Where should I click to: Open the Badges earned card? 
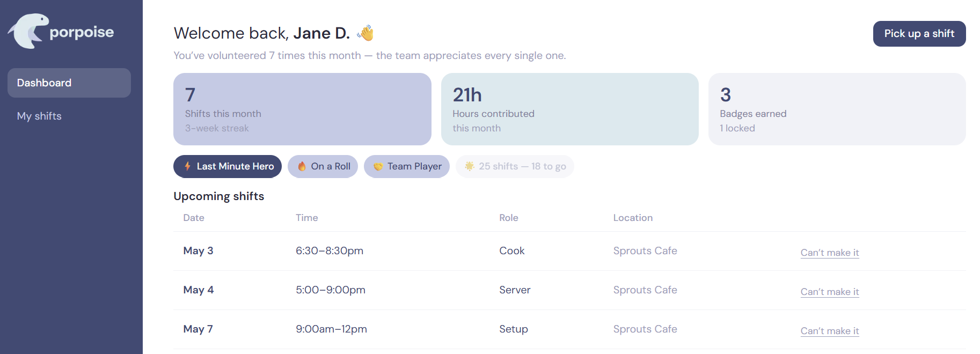tap(837, 109)
